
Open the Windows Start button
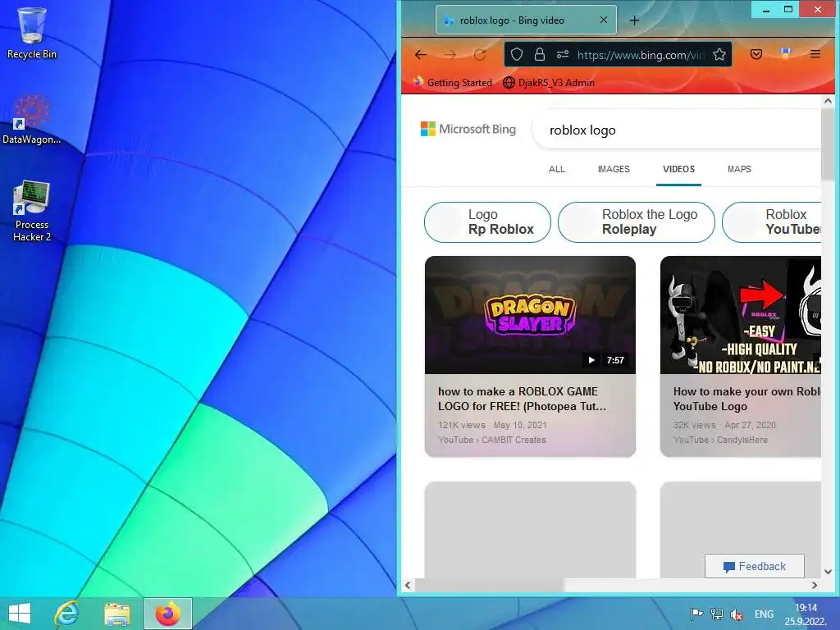(20, 614)
